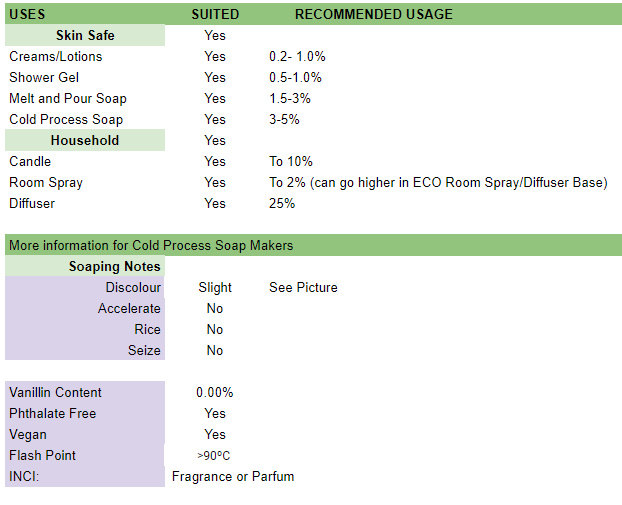Click the Cold Process Soap Makers information banner
This screenshot has height=505, width=622.
click(x=151, y=245)
